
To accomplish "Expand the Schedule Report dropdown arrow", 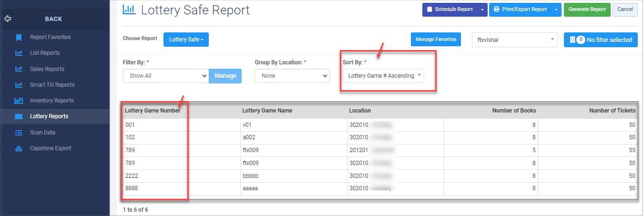I will pos(482,9).
